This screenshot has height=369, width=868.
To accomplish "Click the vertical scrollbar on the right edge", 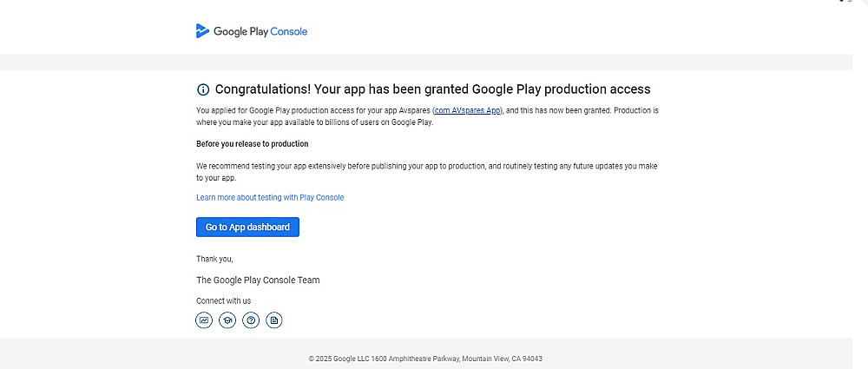I will click(x=861, y=174).
